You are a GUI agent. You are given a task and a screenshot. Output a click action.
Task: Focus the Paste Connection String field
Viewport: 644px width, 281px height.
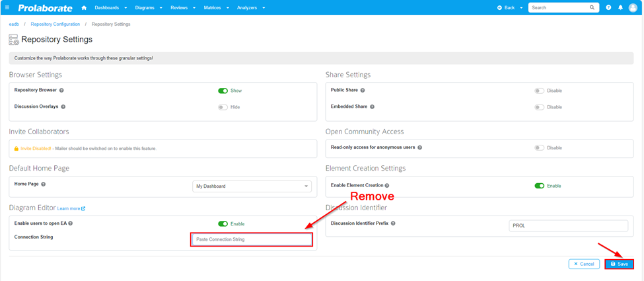[x=252, y=239]
